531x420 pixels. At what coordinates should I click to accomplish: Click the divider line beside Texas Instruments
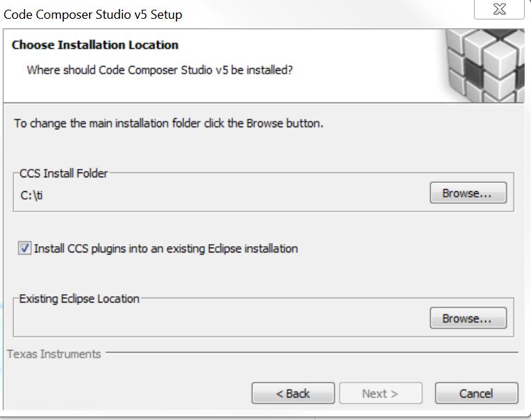[313, 353]
